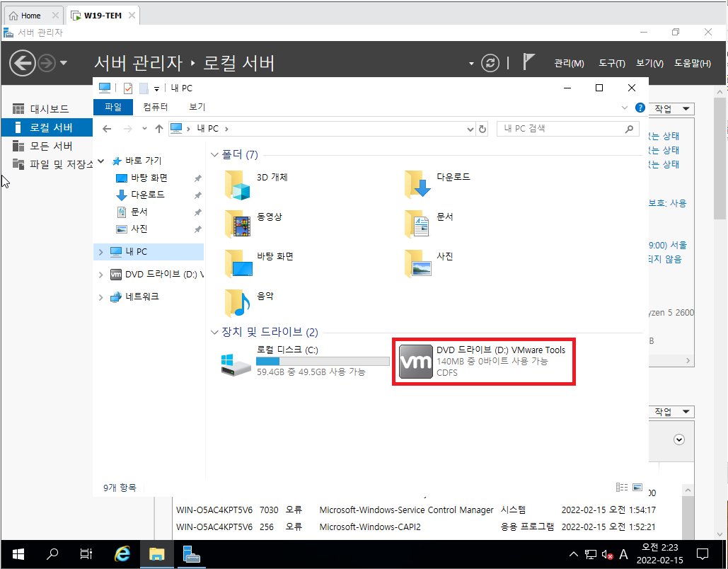Switch to details view layout icon
The height and width of the screenshot is (569, 728).
pyautogui.click(x=622, y=487)
